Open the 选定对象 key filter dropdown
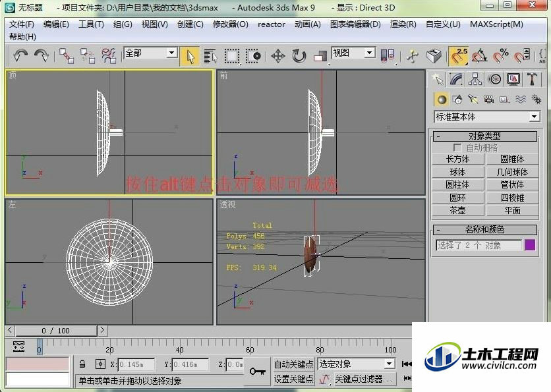This screenshot has width=551, height=392. 357,364
